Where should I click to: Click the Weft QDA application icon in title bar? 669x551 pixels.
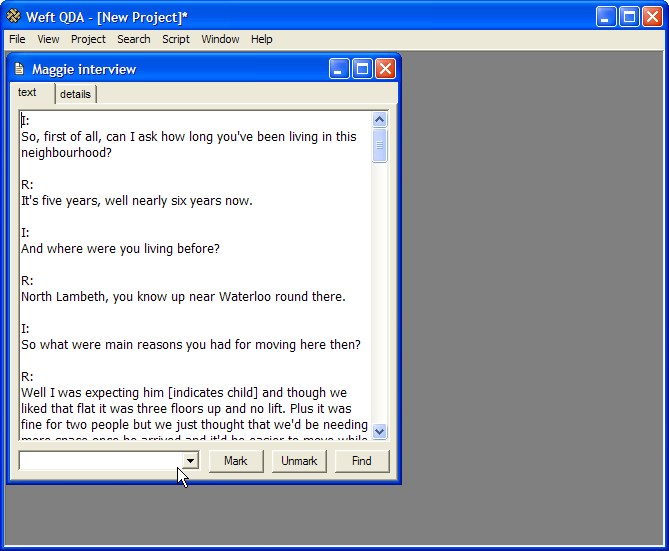coord(13,16)
